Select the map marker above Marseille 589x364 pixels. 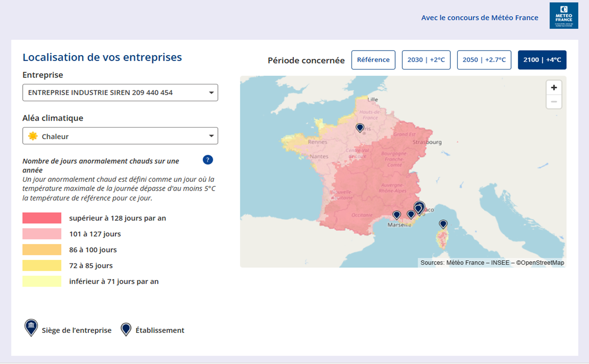point(397,215)
